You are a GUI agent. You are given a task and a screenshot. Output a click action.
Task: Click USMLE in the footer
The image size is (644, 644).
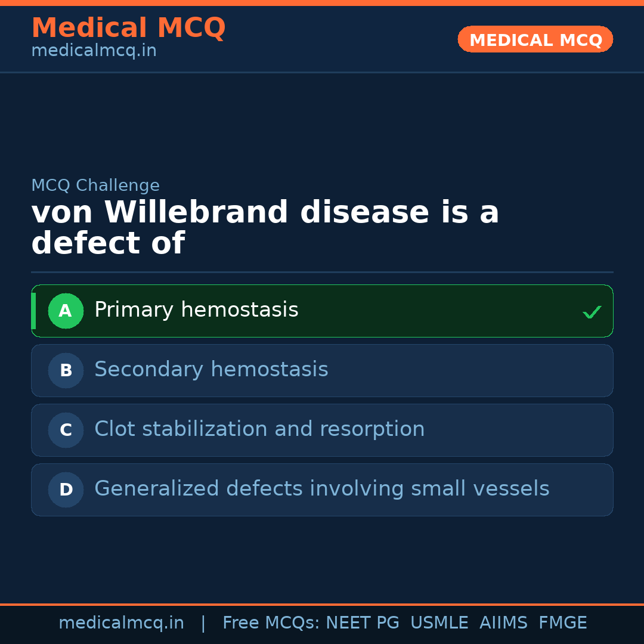(439, 623)
